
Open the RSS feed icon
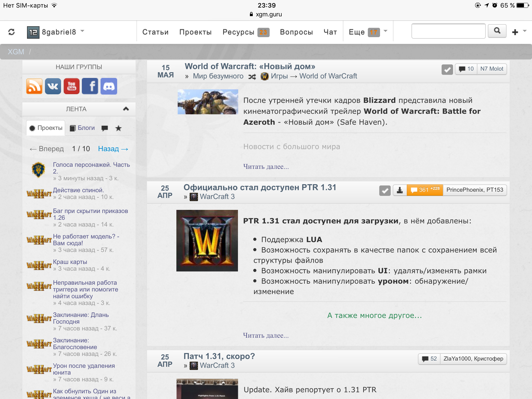pyautogui.click(x=34, y=86)
